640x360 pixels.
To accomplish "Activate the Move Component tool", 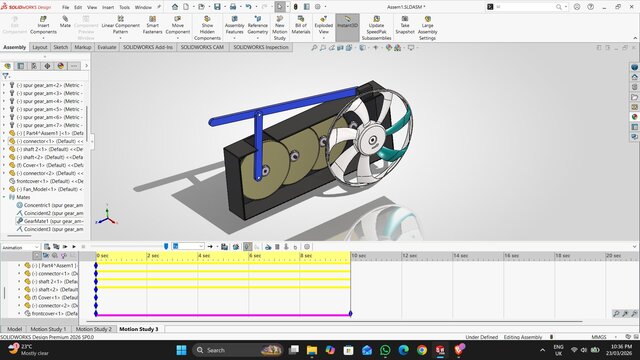I will coord(178,25).
